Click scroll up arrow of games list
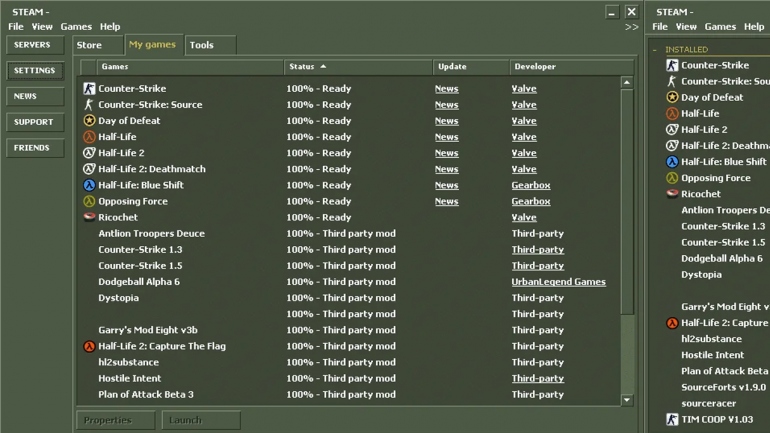 click(627, 82)
